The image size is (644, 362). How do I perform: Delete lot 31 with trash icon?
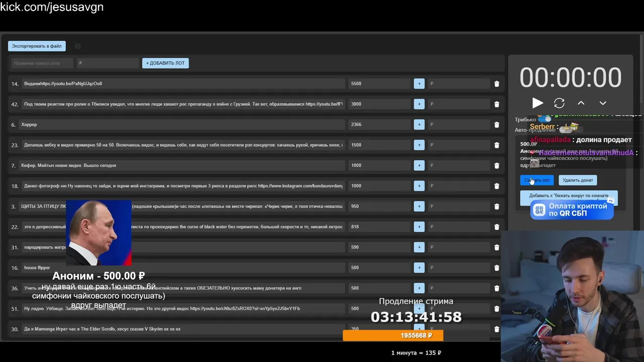point(497,247)
